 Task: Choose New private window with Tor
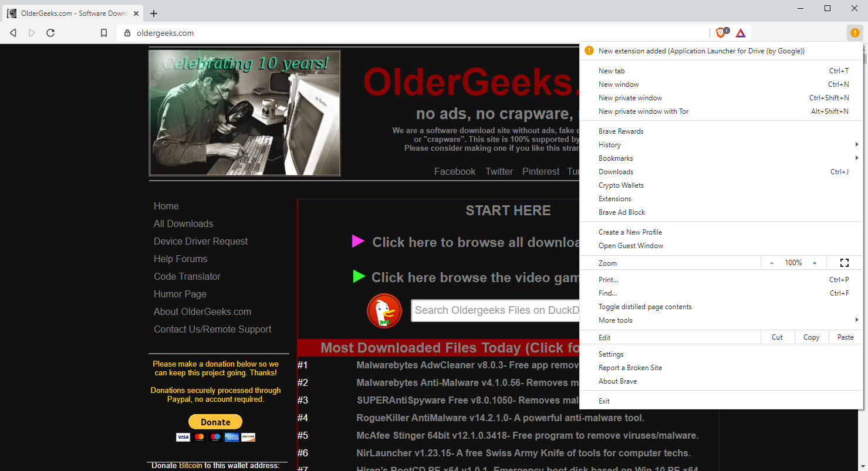(x=721, y=111)
